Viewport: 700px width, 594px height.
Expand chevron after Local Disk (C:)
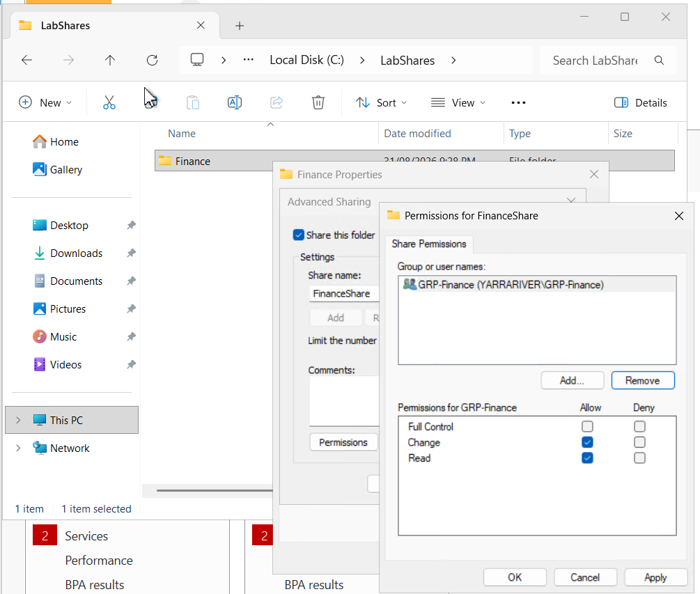coord(362,61)
